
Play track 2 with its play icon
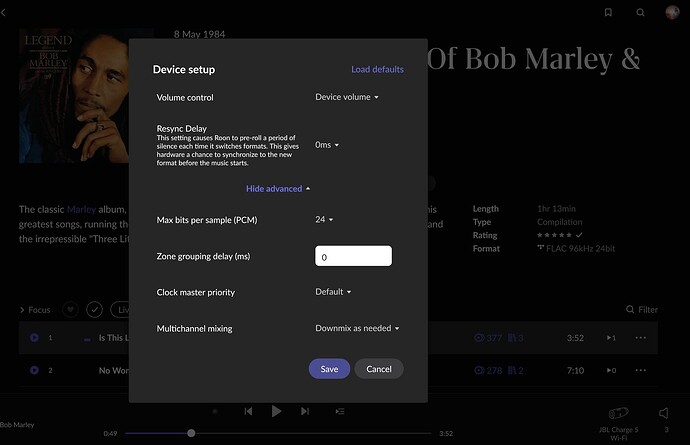pos(34,370)
